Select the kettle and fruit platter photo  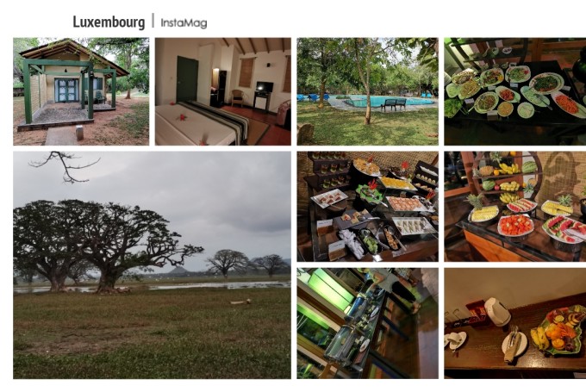click(515, 323)
